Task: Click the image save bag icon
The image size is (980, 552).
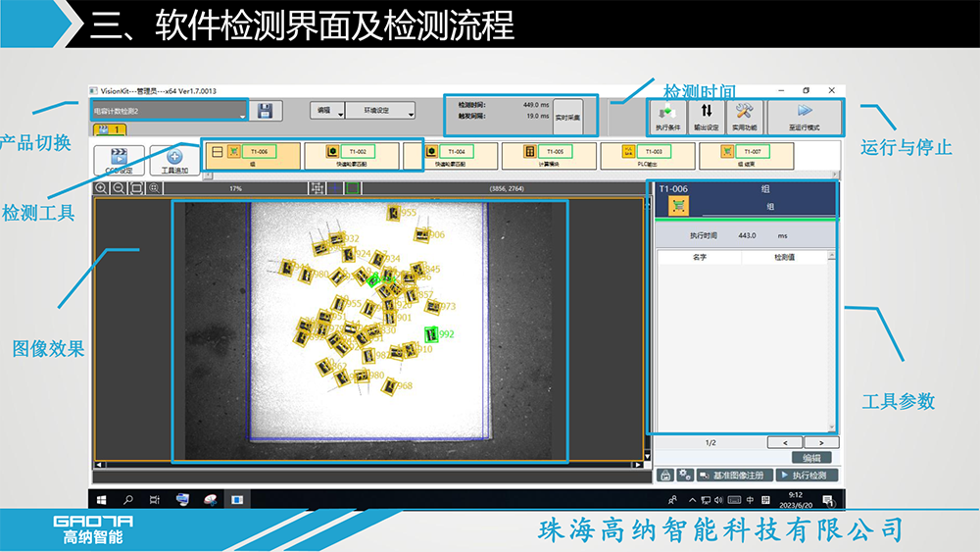Action: pyautogui.click(x=665, y=476)
